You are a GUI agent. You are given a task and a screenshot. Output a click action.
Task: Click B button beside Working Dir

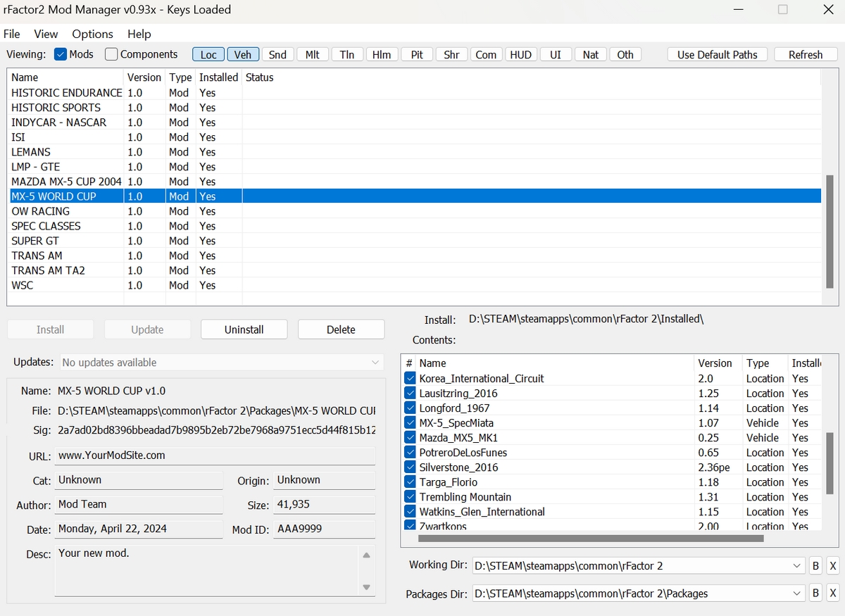point(815,565)
